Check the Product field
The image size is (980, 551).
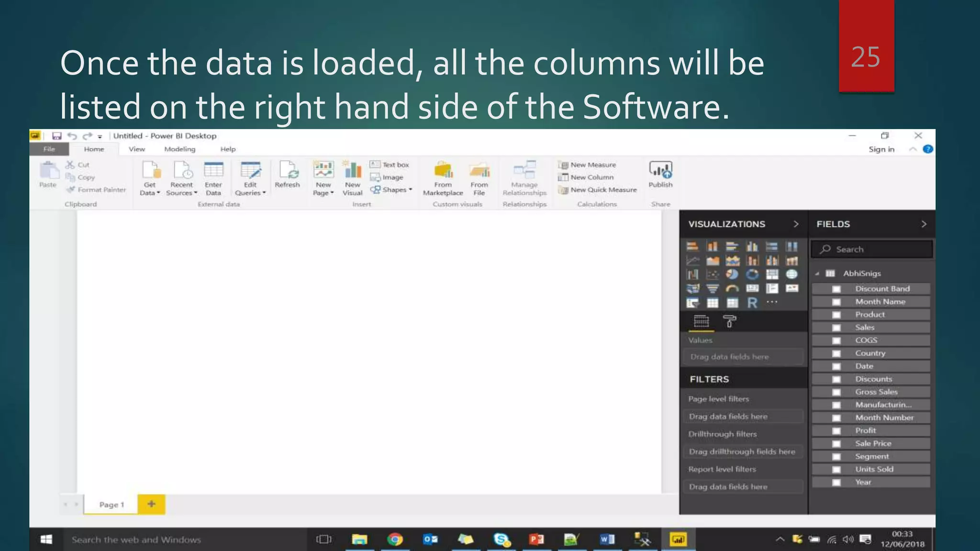[x=836, y=315]
